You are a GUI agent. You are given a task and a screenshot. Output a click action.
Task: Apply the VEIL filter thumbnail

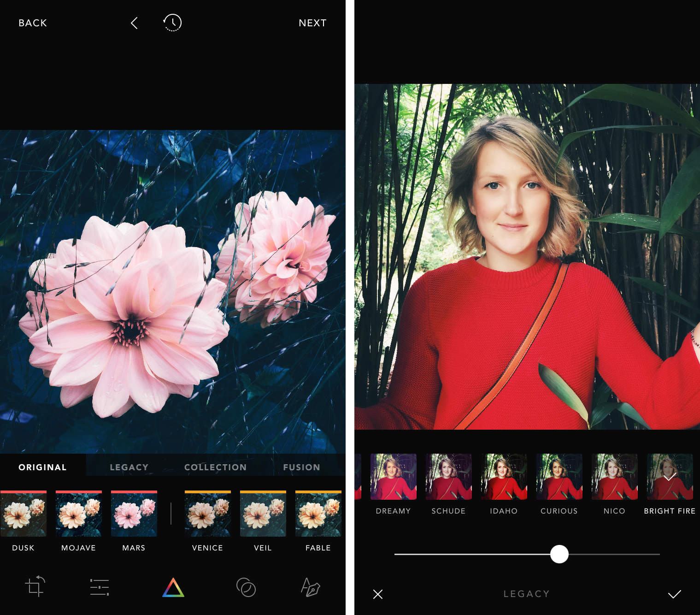263,514
